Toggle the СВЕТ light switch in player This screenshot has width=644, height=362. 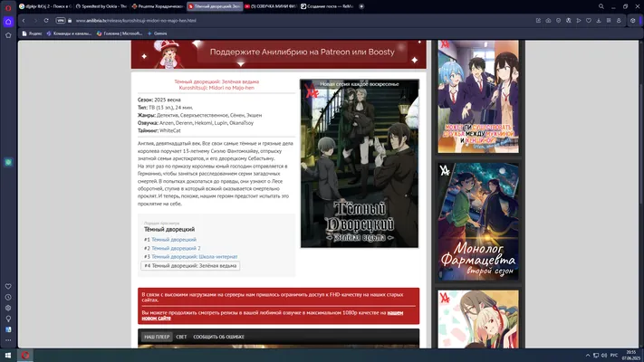click(181, 337)
